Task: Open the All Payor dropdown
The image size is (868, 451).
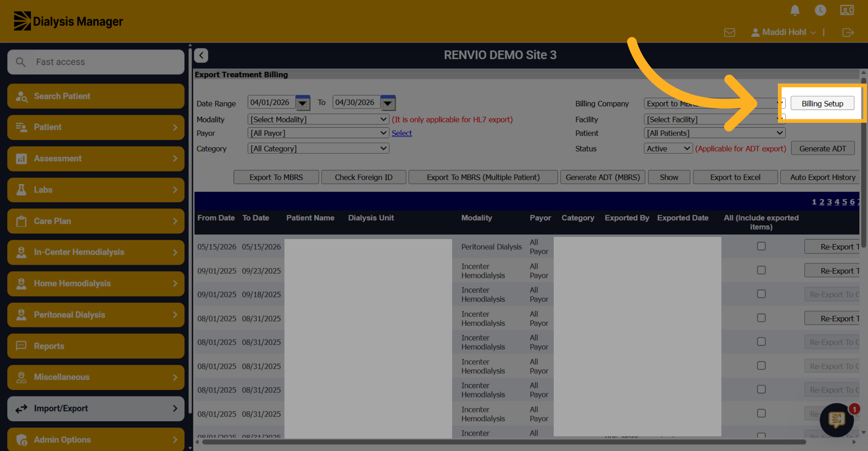Action: 318,133
